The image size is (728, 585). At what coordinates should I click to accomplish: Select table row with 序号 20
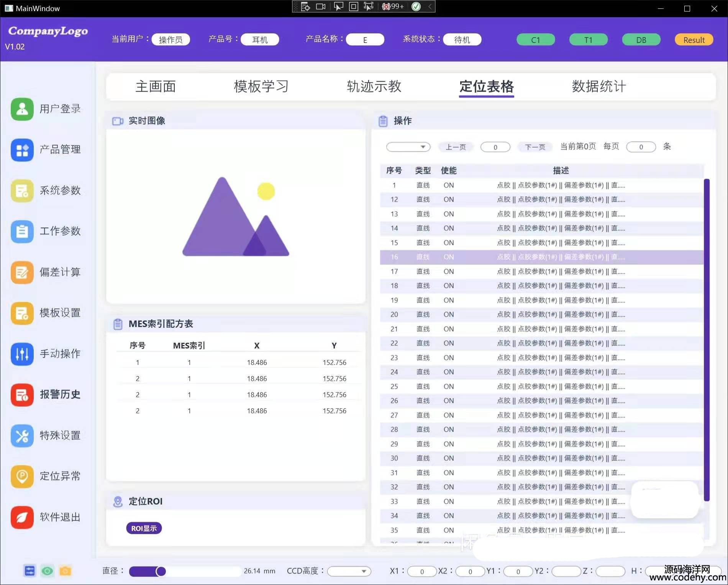[x=542, y=315]
